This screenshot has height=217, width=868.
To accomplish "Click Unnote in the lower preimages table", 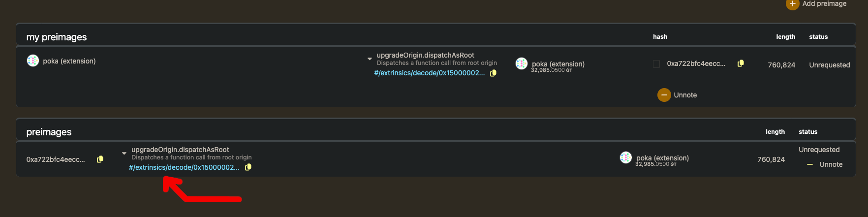I will (x=825, y=164).
